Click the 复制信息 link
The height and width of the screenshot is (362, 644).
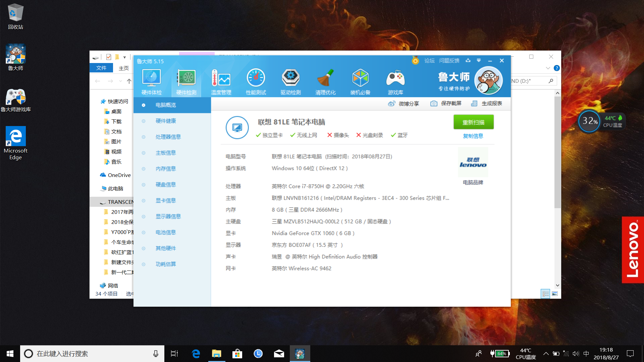click(x=473, y=136)
